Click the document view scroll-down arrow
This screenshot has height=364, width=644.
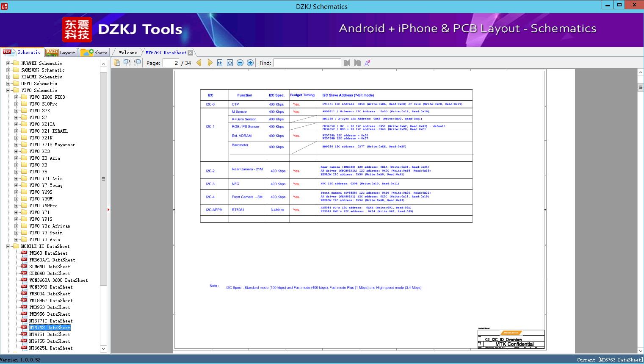[x=641, y=350]
